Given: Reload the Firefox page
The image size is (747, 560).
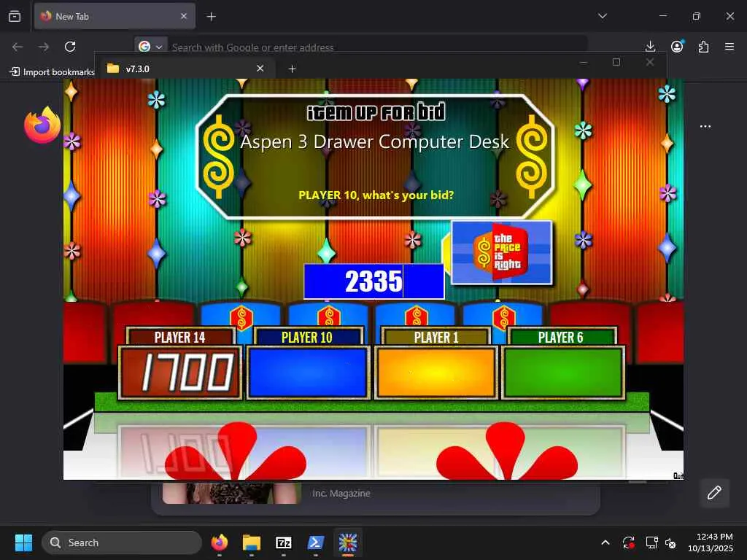Looking at the screenshot, I should coord(70,47).
